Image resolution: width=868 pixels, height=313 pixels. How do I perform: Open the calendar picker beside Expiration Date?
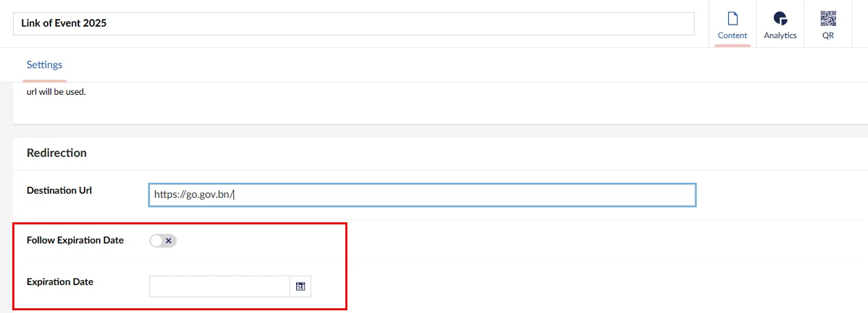300,286
